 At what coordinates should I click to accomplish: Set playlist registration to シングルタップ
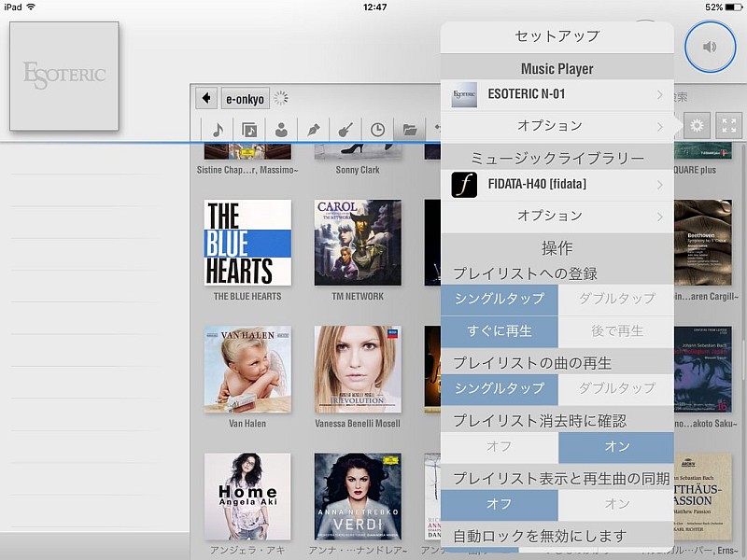[500, 299]
